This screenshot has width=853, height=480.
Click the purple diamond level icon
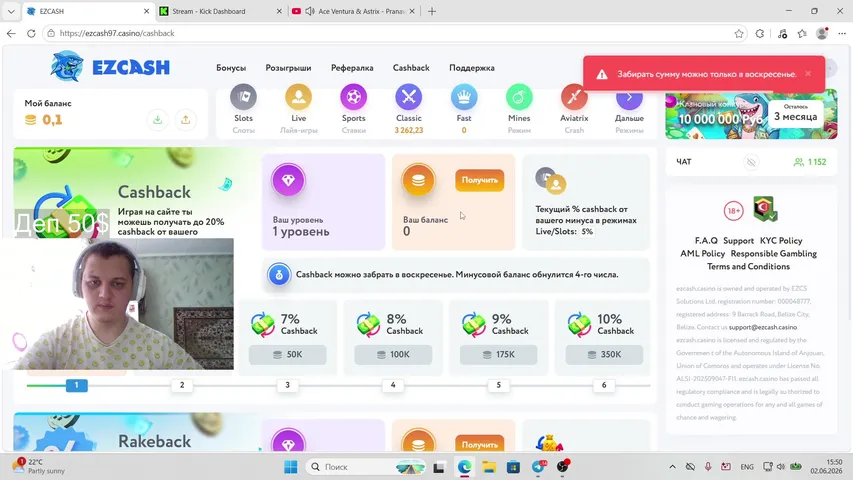tap(288, 180)
